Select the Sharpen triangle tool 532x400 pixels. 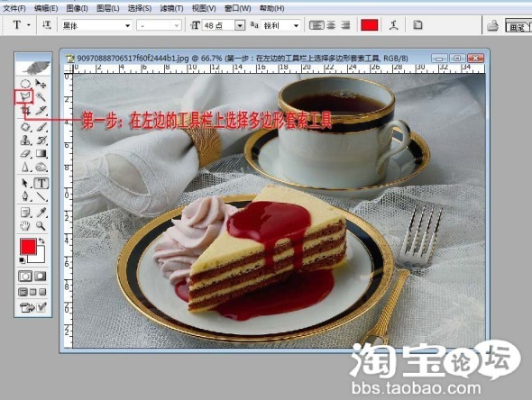click(25, 167)
